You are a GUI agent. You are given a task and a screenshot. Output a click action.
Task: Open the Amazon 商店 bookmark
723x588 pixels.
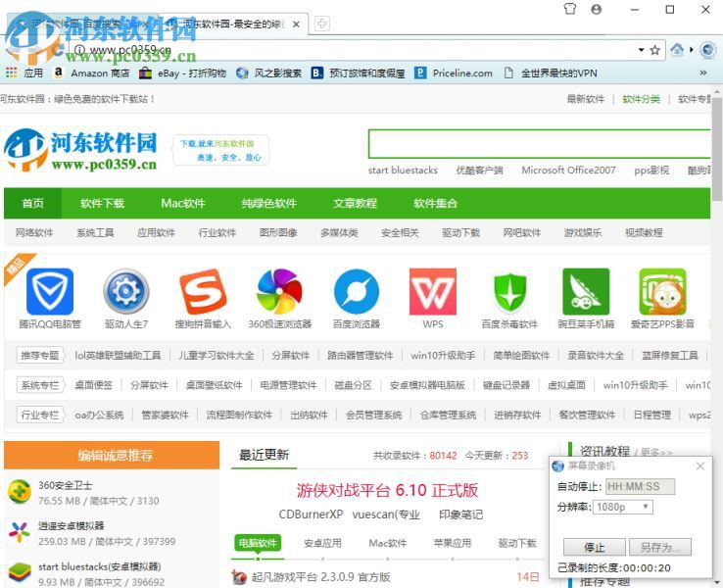tap(92, 73)
